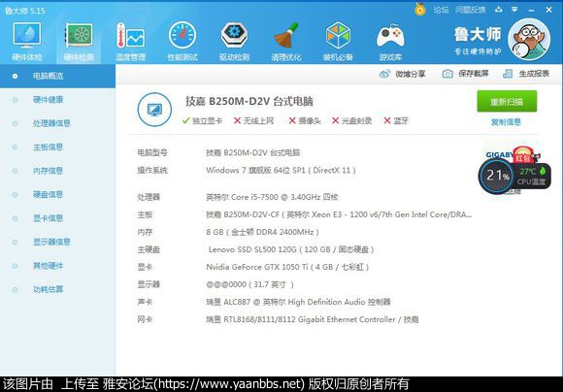This screenshot has height=392, width=563.
Task: Open 清理优化 broom cleanup tool
Action: tap(286, 42)
